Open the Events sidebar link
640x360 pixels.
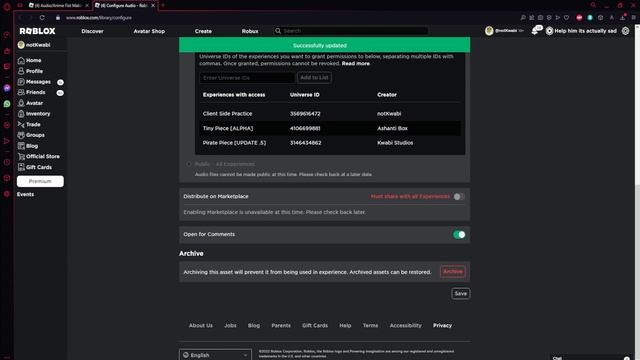(25, 194)
